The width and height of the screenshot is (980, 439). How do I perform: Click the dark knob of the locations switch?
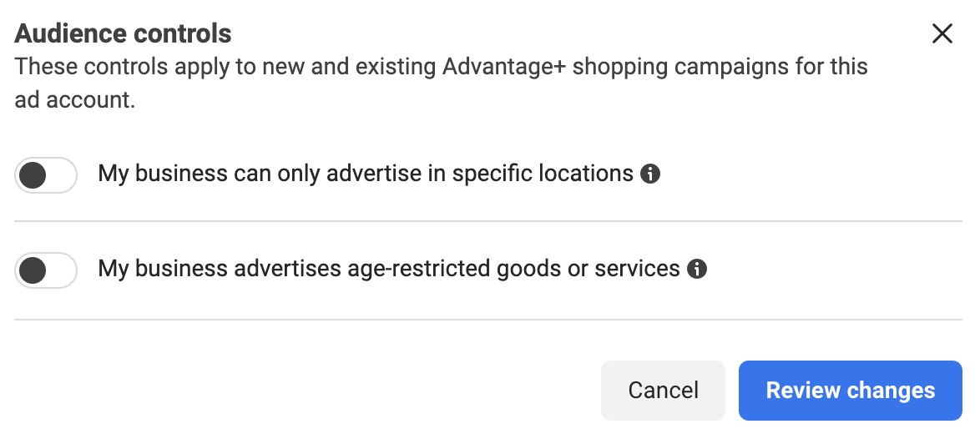(x=33, y=175)
